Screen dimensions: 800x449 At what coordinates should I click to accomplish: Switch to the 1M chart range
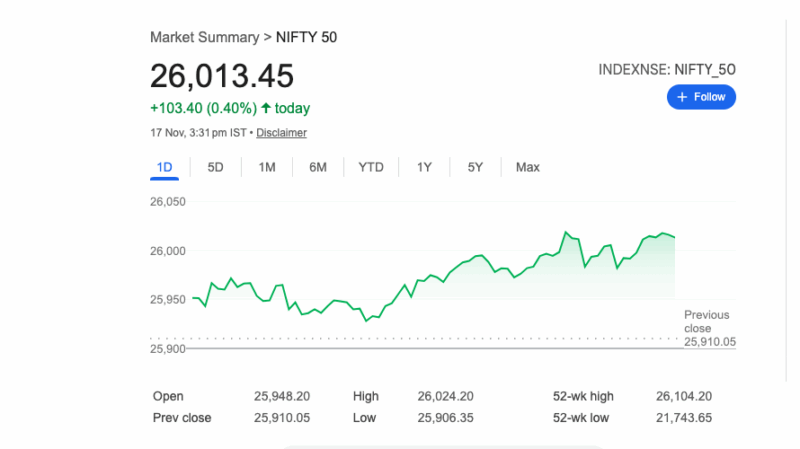[x=266, y=167]
